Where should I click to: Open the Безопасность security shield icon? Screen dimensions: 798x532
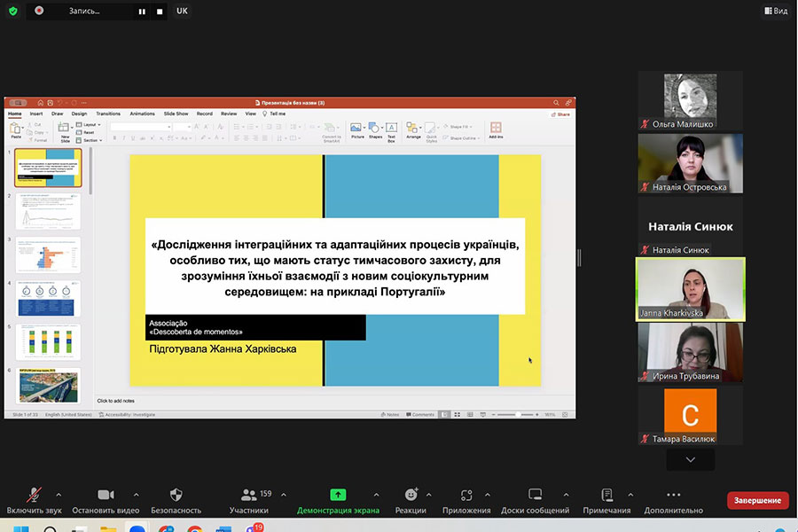point(176,495)
